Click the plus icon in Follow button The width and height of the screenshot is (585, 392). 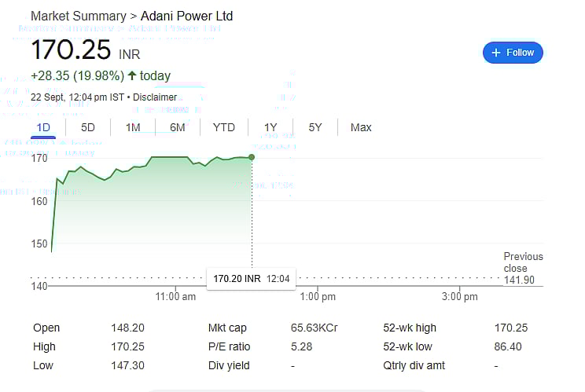pyautogui.click(x=496, y=53)
